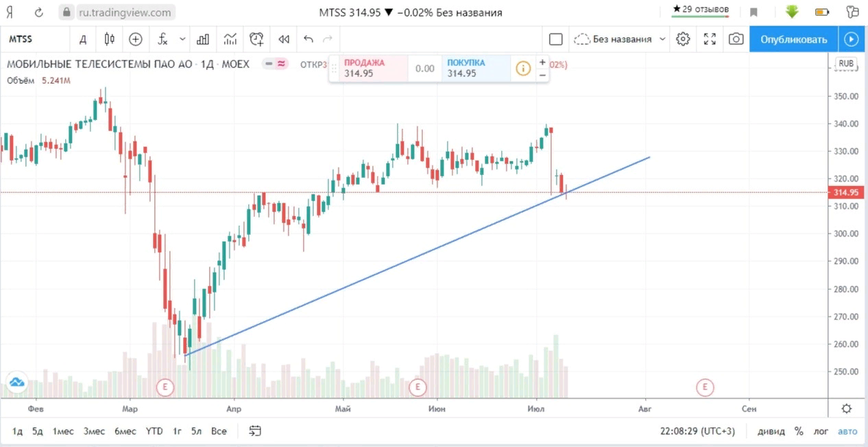Select the YTD date range
The width and height of the screenshot is (868, 447).
[x=154, y=431]
